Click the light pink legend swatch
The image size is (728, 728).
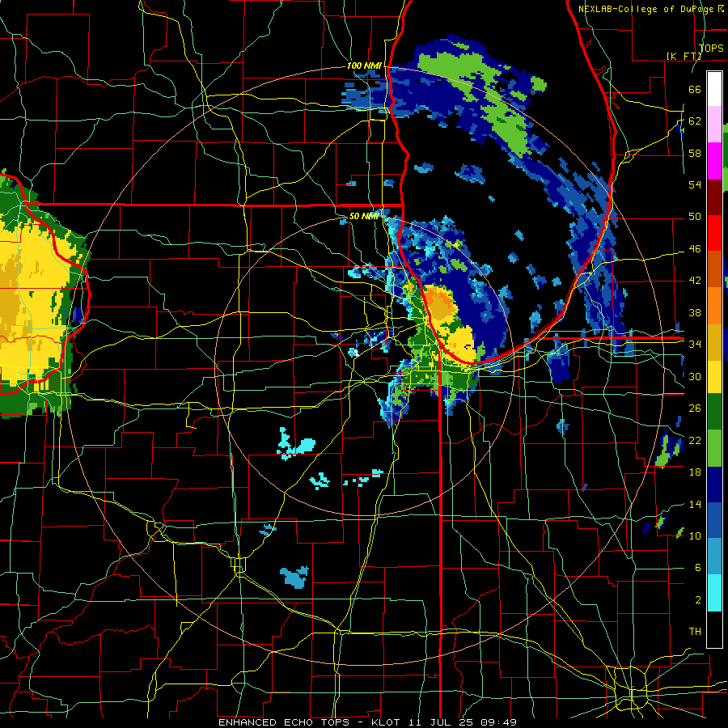coord(714,125)
